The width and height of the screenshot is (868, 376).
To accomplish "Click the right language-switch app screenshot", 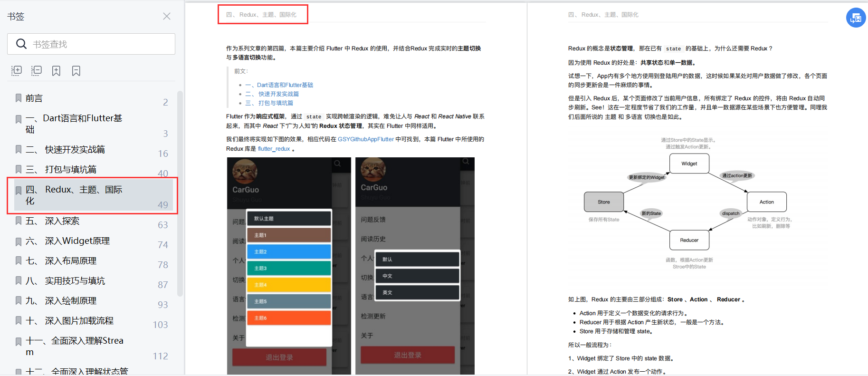I will click(415, 266).
